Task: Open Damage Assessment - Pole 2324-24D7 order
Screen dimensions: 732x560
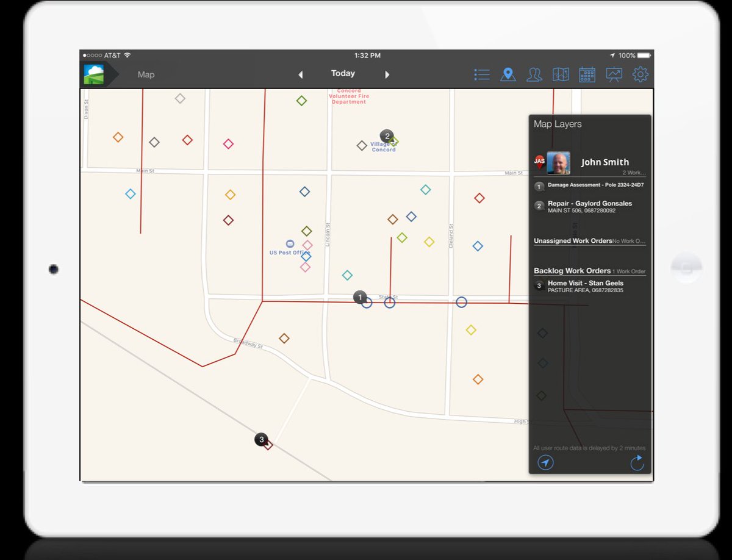Action: [x=589, y=185]
